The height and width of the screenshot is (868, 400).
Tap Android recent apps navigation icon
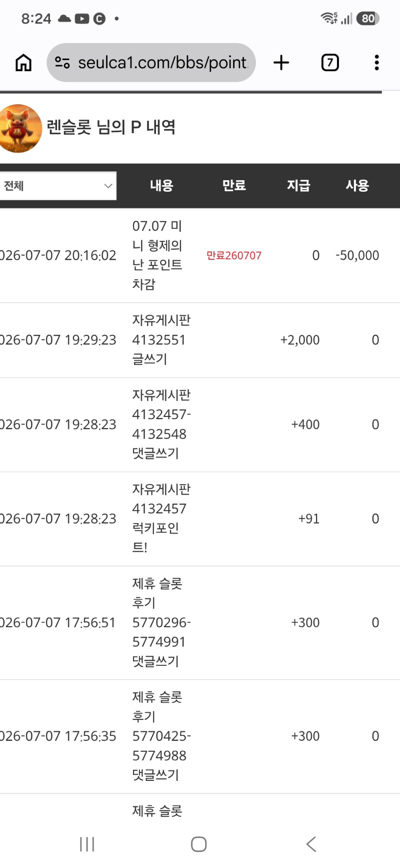87,844
